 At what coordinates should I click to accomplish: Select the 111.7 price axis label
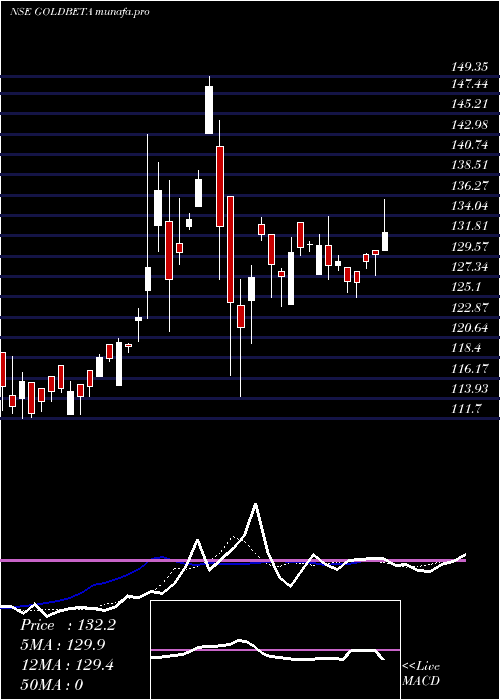pyautogui.click(x=466, y=409)
